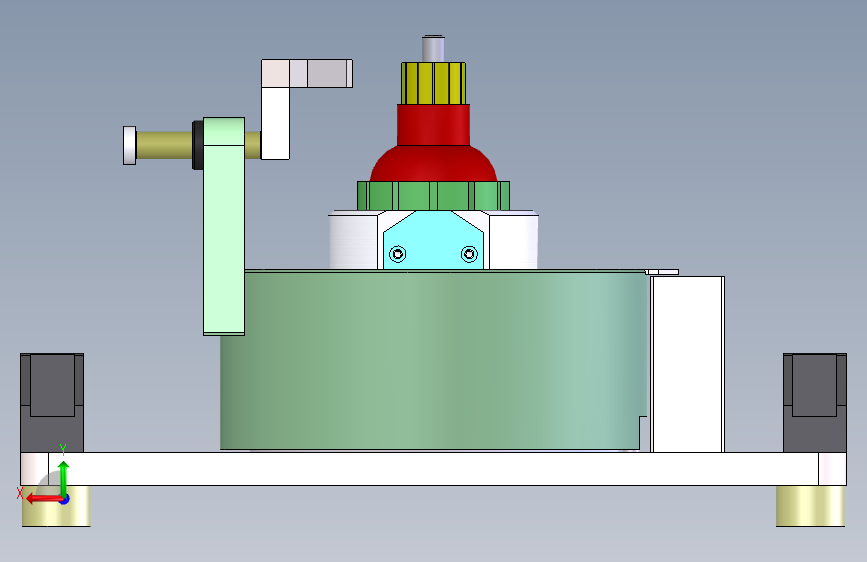This screenshot has height=562, width=867.
Task: Select the white vertical crank piece
Action: pyautogui.click(x=275, y=123)
